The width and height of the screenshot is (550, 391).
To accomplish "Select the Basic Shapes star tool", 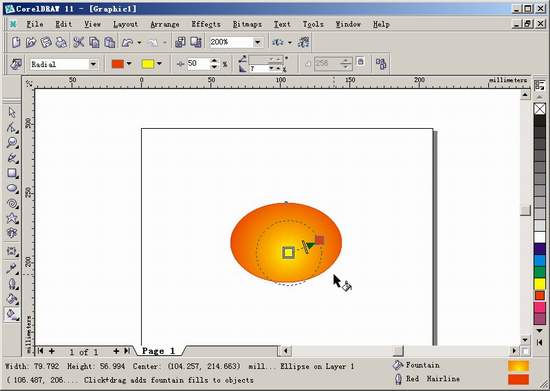I will click(12, 218).
